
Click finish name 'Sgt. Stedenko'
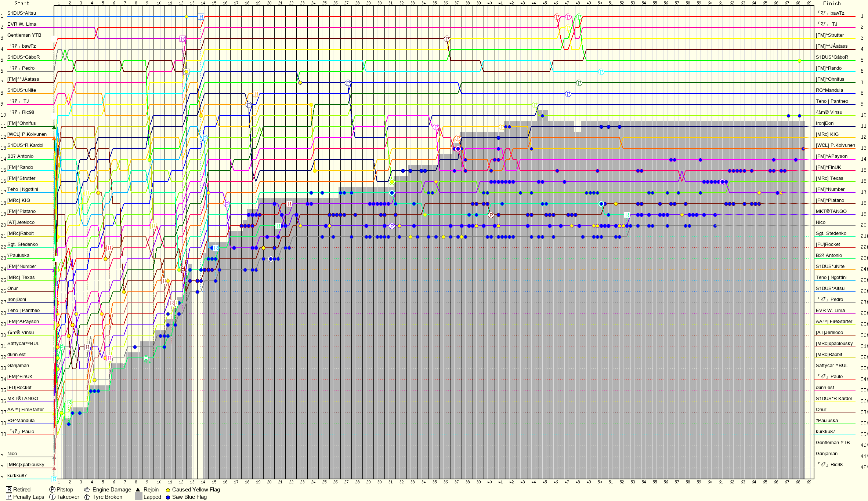click(831, 233)
